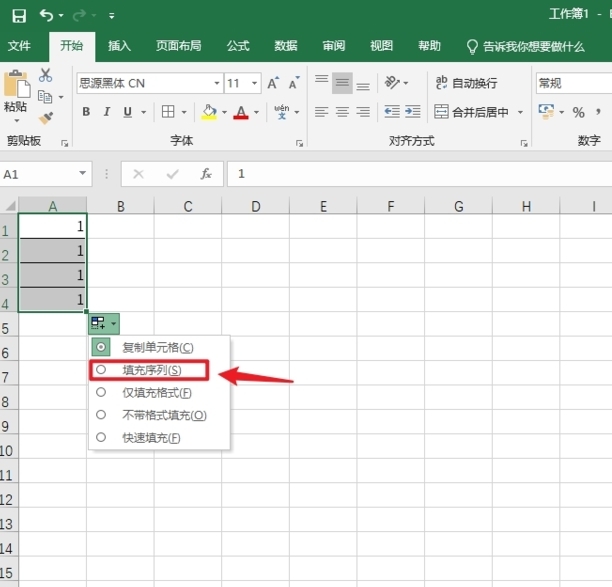The image size is (612, 587).
Task: Click the Undo arrow icon
Action: [46, 15]
